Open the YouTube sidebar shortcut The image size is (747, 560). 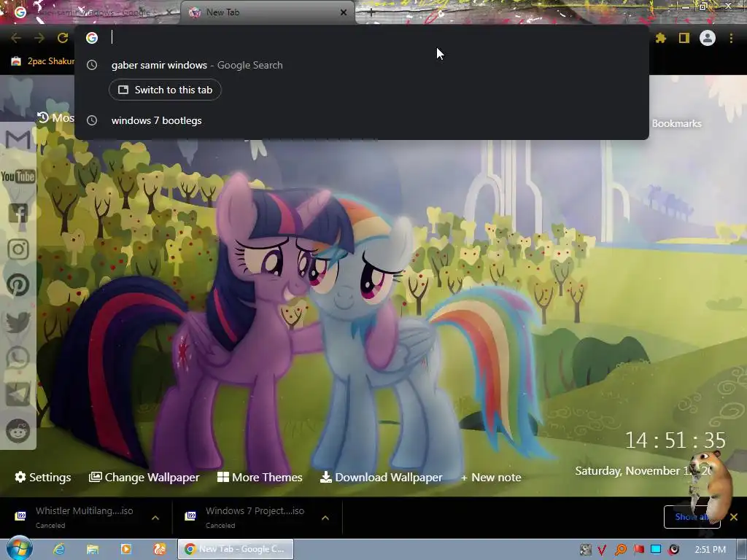(18, 176)
